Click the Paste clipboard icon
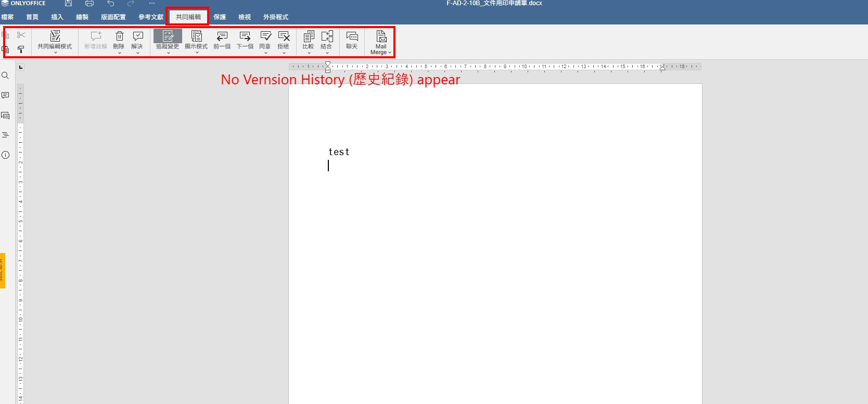The image size is (868, 404). tap(6, 49)
